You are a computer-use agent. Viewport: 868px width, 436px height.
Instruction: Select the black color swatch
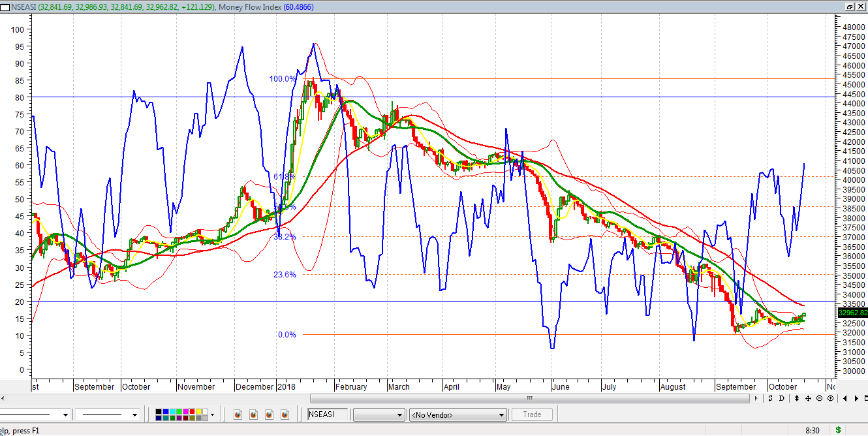tap(159, 412)
